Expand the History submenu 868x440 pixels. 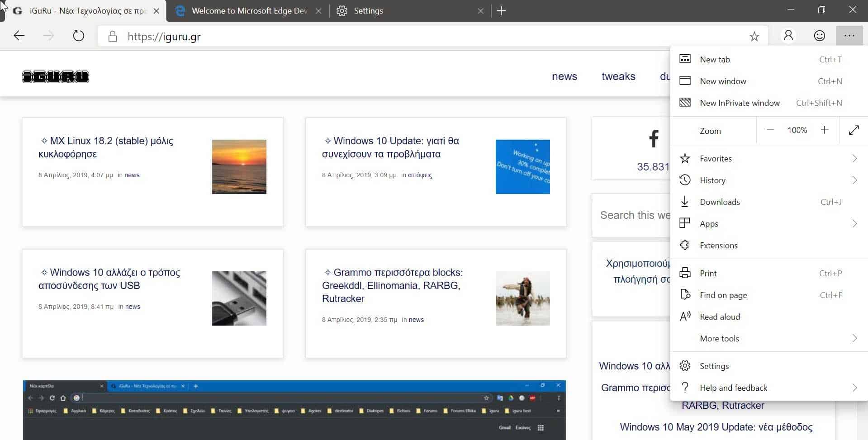769,180
